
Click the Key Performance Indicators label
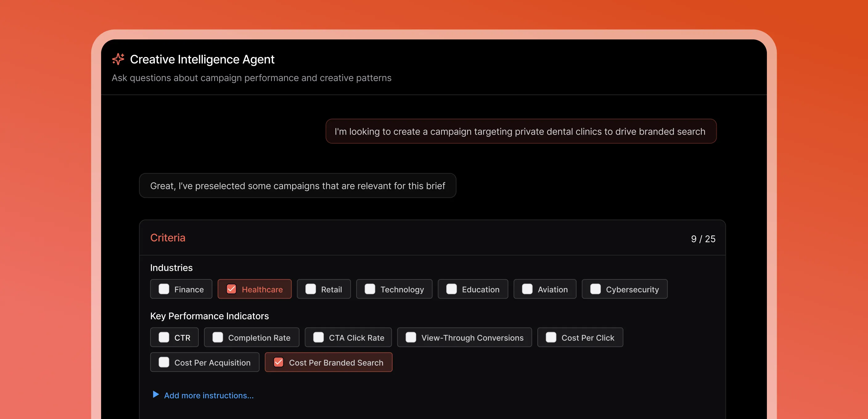209,316
